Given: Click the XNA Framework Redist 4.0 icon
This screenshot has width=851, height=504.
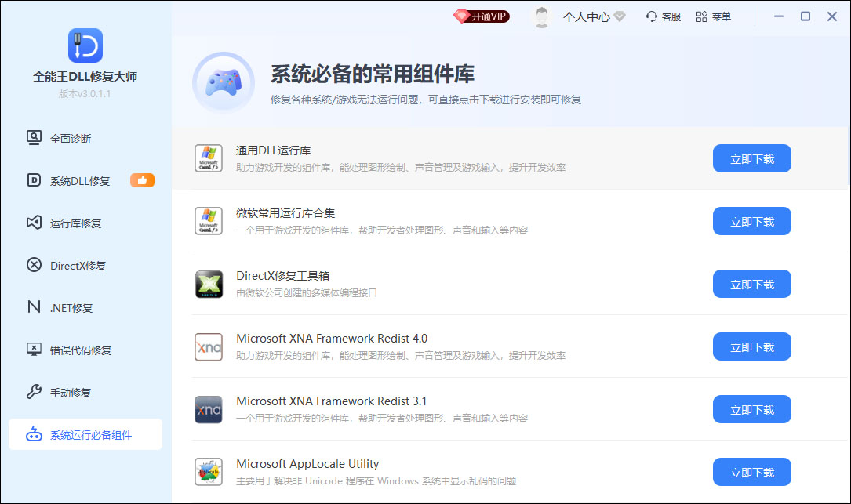Looking at the screenshot, I should coord(209,346).
